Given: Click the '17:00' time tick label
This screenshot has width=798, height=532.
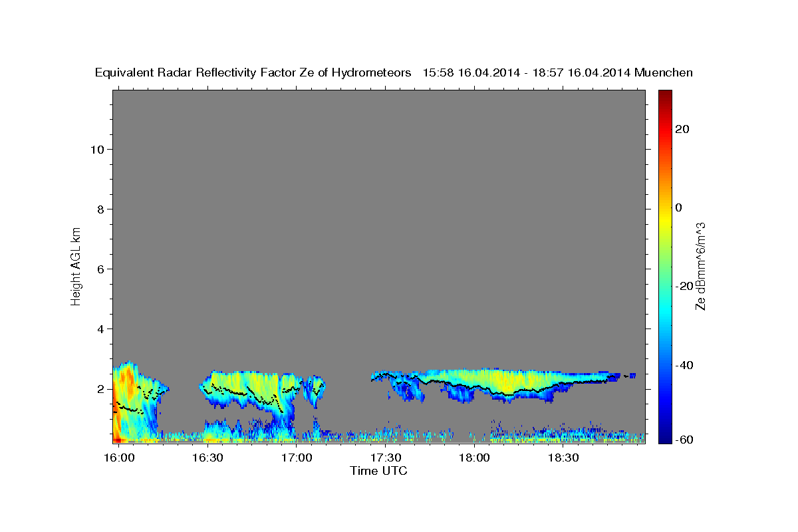Looking at the screenshot, I should [x=297, y=458].
